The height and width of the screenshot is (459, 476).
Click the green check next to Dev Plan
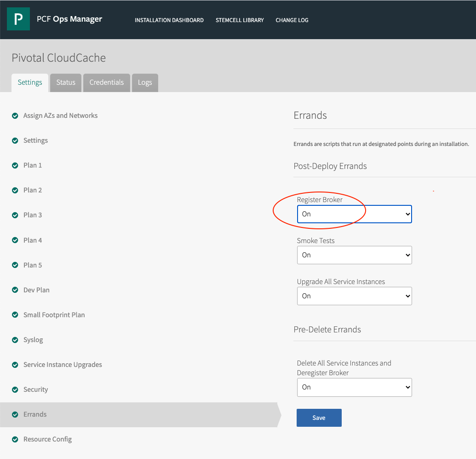(x=15, y=290)
